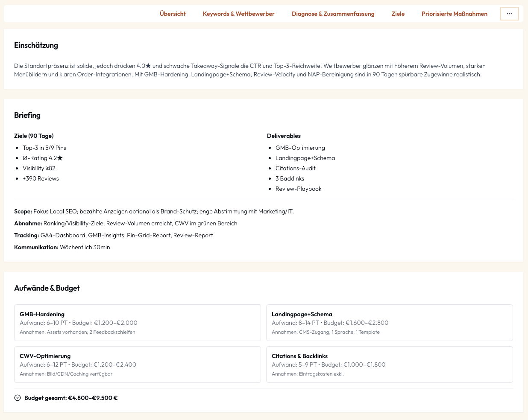Click the Einschätzung heading
The height and width of the screenshot is (420, 528).
[x=36, y=45]
